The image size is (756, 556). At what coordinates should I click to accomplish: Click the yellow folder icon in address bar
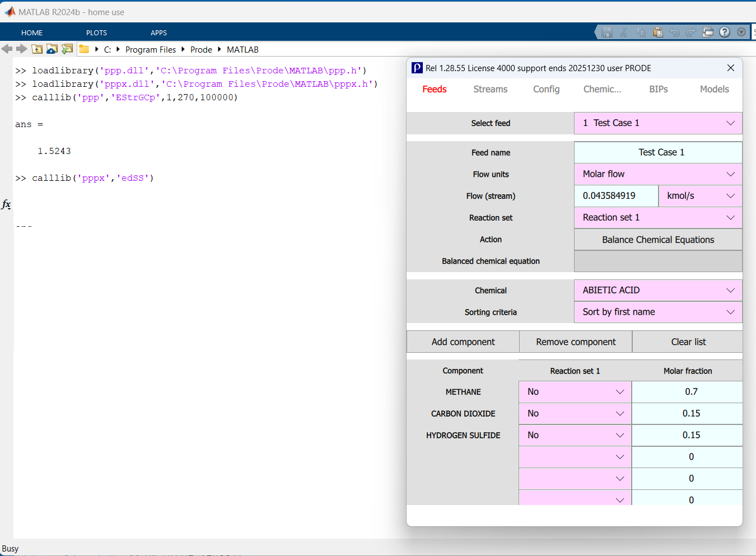point(84,49)
